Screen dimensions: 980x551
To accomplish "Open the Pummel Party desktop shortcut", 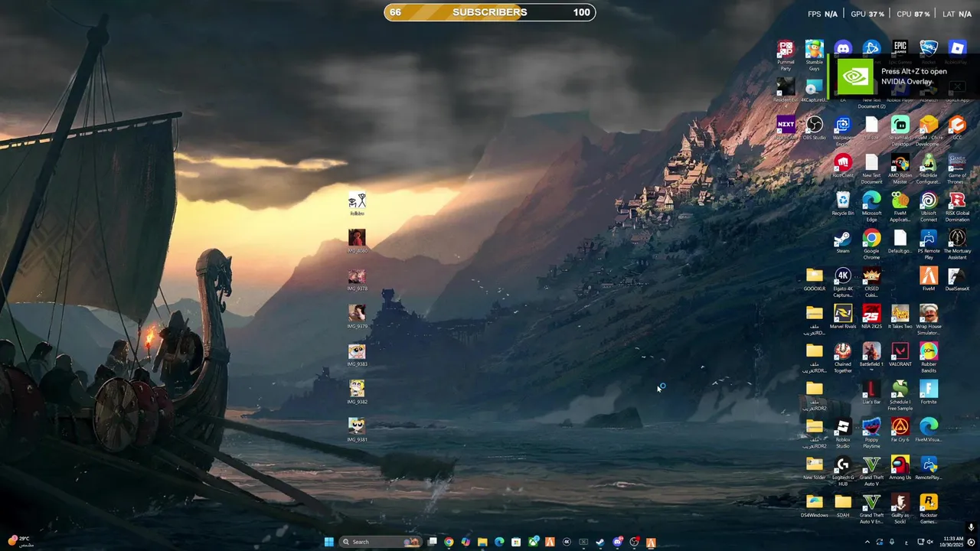I will [786, 55].
